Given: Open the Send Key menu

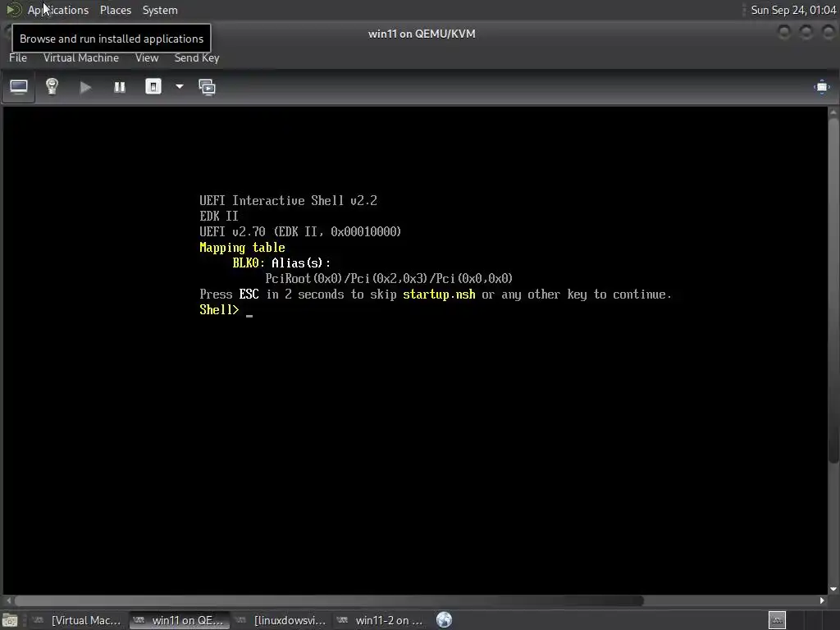Looking at the screenshot, I should tap(197, 58).
